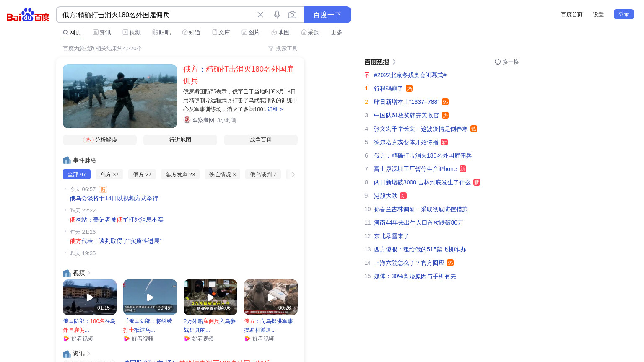The width and height of the screenshot is (644, 362).
Task: Start voice search with the microphone icon
Action: tap(277, 15)
